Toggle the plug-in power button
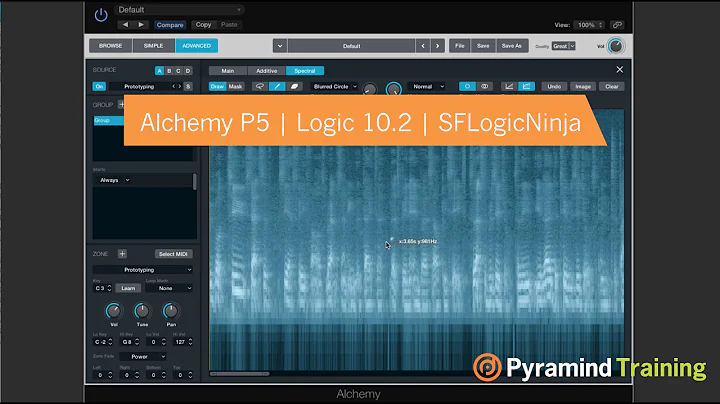The height and width of the screenshot is (404, 720). pos(101,15)
